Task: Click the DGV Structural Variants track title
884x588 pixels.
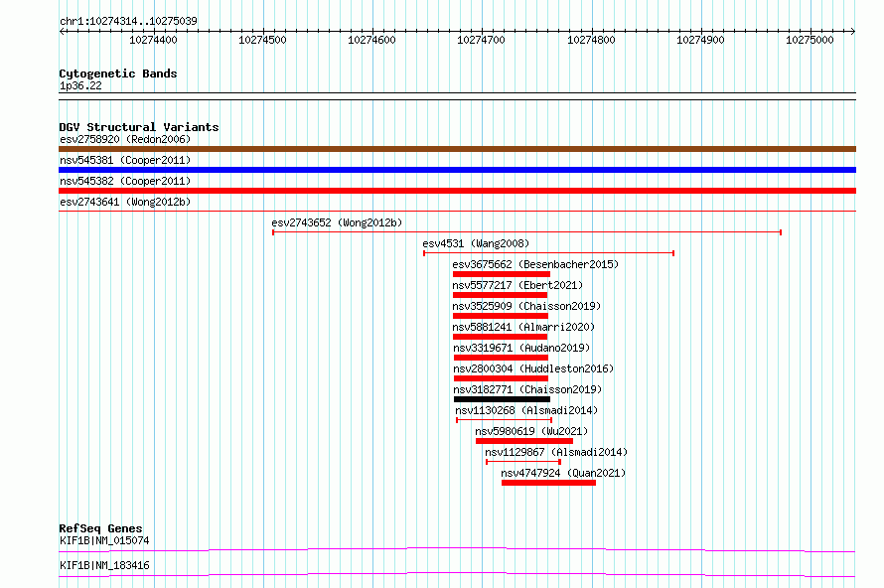Action: point(139,127)
